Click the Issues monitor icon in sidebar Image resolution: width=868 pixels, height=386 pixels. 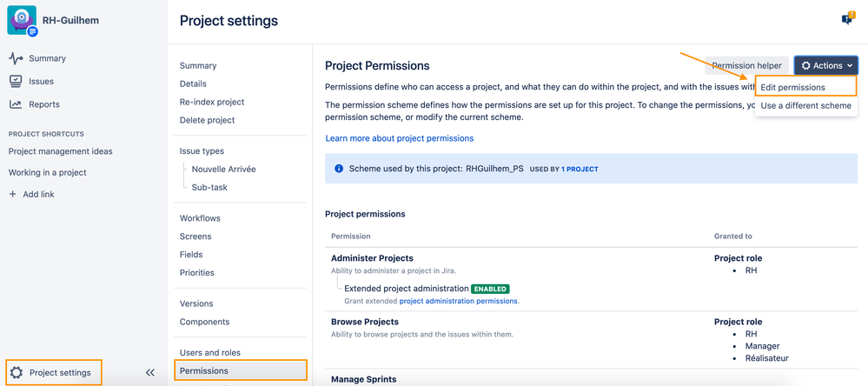pyautogui.click(x=16, y=81)
